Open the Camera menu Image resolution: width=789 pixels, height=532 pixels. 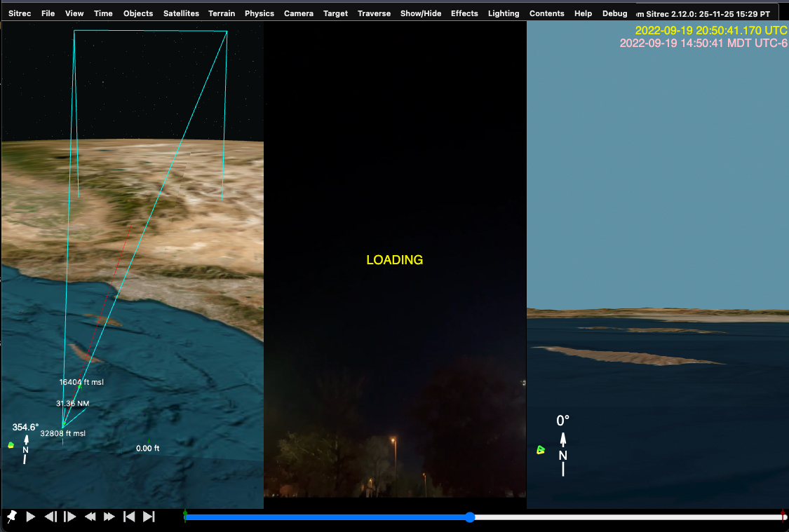[298, 13]
